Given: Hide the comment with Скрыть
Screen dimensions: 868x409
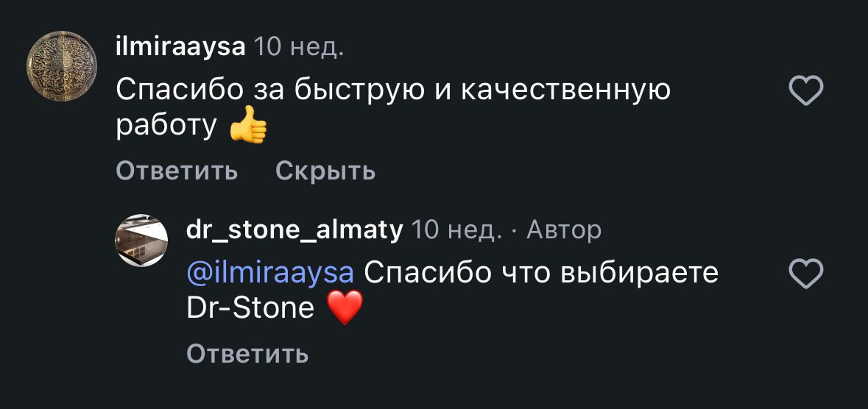Looking at the screenshot, I should (x=325, y=171).
